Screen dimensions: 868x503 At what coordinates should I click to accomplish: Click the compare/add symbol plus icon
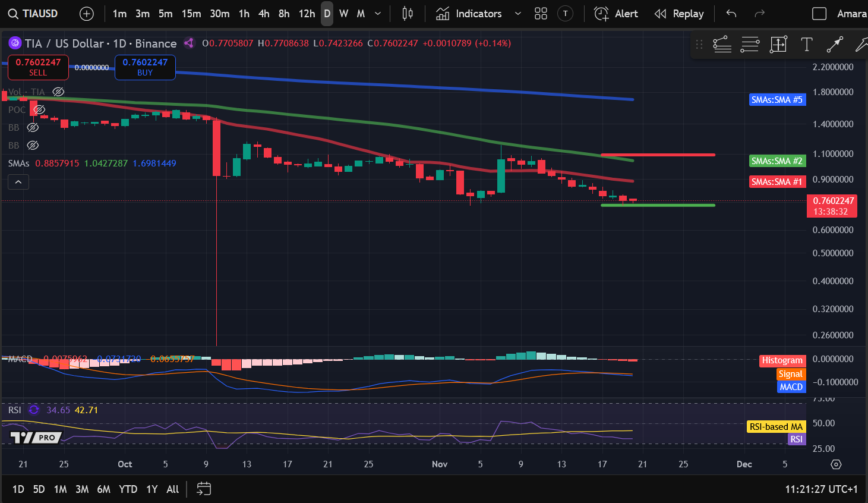point(87,13)
